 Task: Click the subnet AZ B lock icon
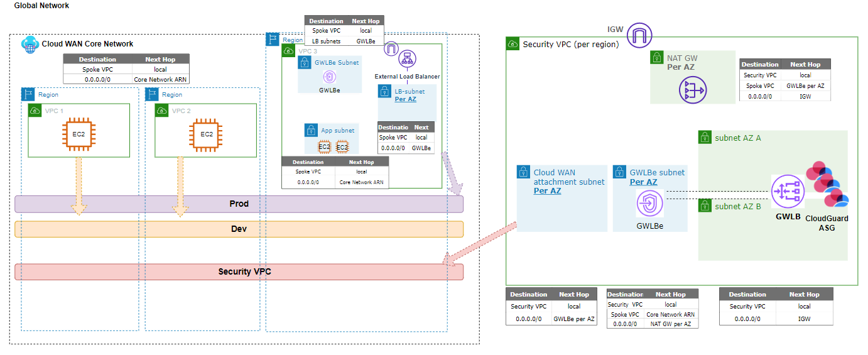pyautogui.click(x=705, y=205)
